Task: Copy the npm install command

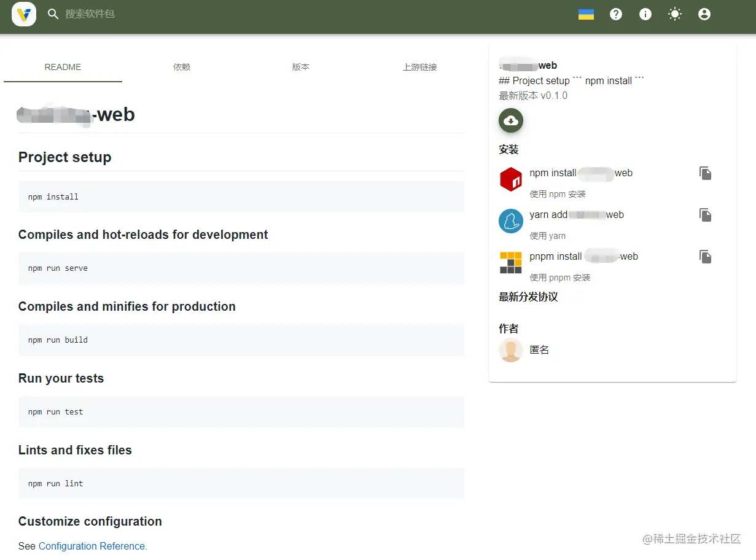Action: point(706,173)
